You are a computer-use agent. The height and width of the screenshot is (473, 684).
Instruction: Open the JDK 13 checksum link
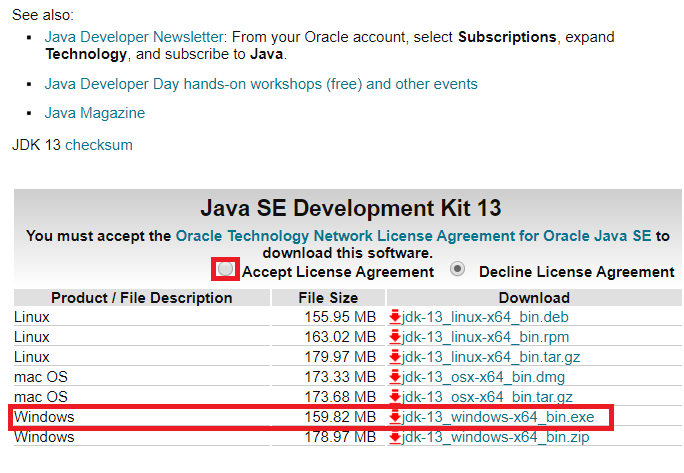tap(99, 145)
